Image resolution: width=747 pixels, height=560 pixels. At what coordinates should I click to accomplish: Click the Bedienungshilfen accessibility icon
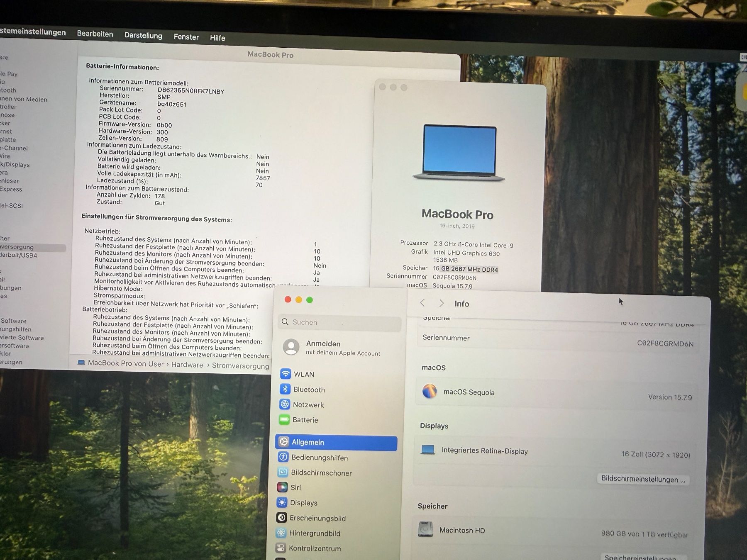pos(283,457)
